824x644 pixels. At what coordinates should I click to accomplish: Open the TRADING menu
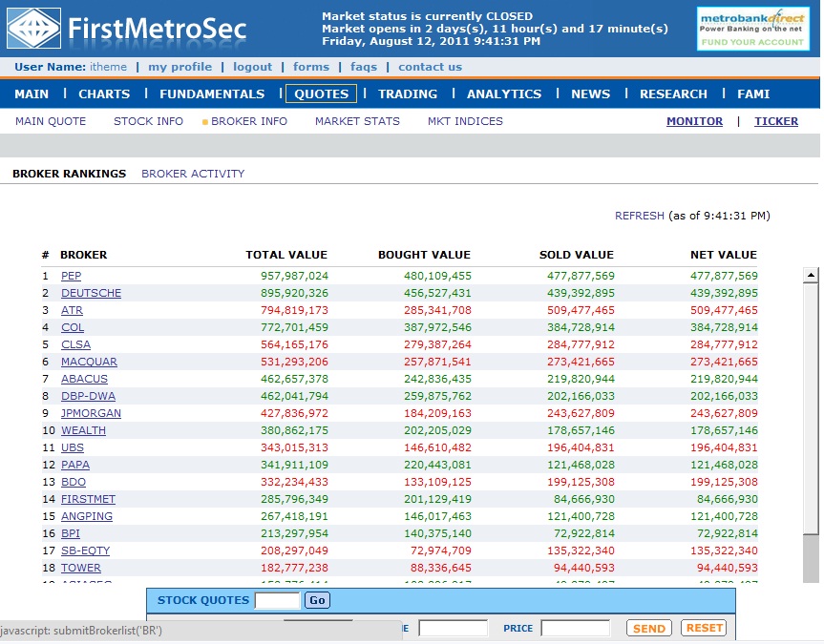408,94
